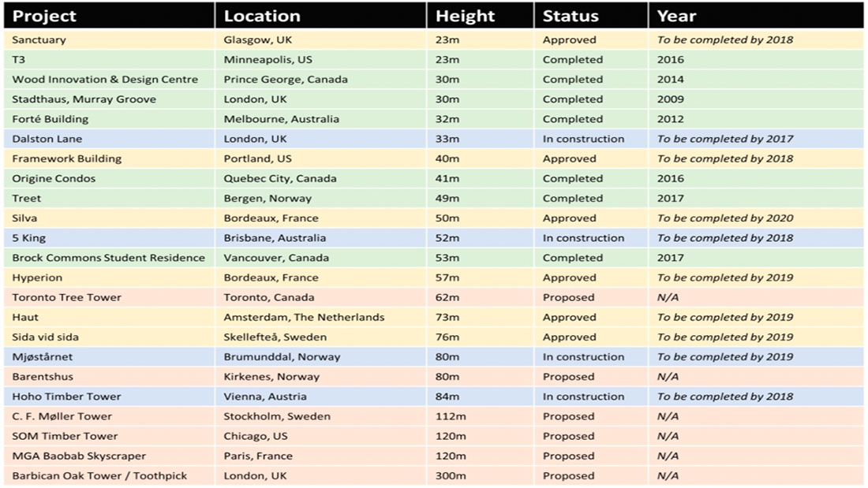Click the 300m height cell
This screenshot has height=488, width=868.
click(x=451, y=475)
